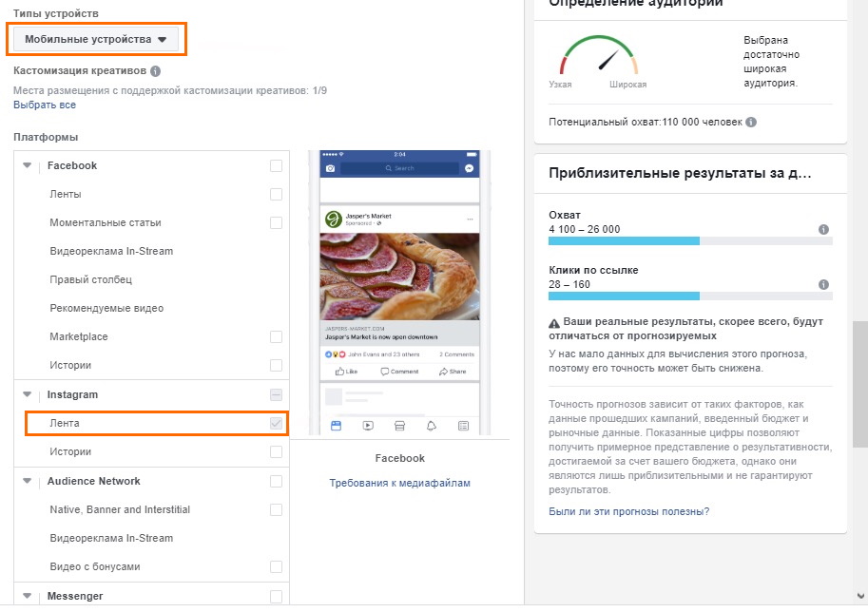Click the marketplace icon in preview bottom bar
Screen dimensions: 868x612
pos(399,426)
